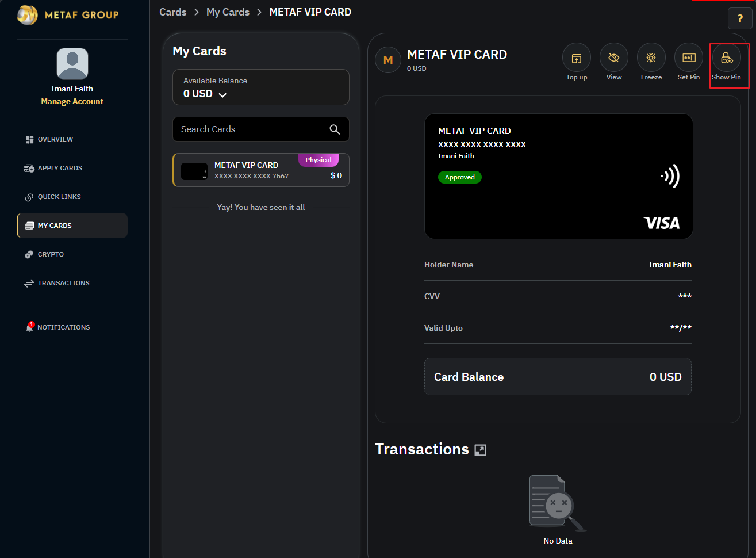Open the help question mark button

pos(740,18)
